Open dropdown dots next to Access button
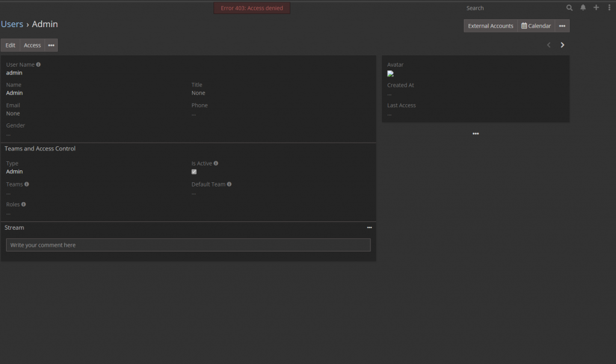Viewport: 616px width, 364px height. (51, 45)
